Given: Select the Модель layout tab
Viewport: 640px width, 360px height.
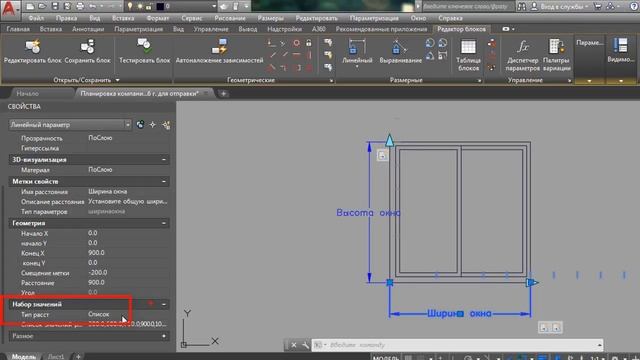Looking at the screenshot, I should pyautogui.click(x=23, y=356).
